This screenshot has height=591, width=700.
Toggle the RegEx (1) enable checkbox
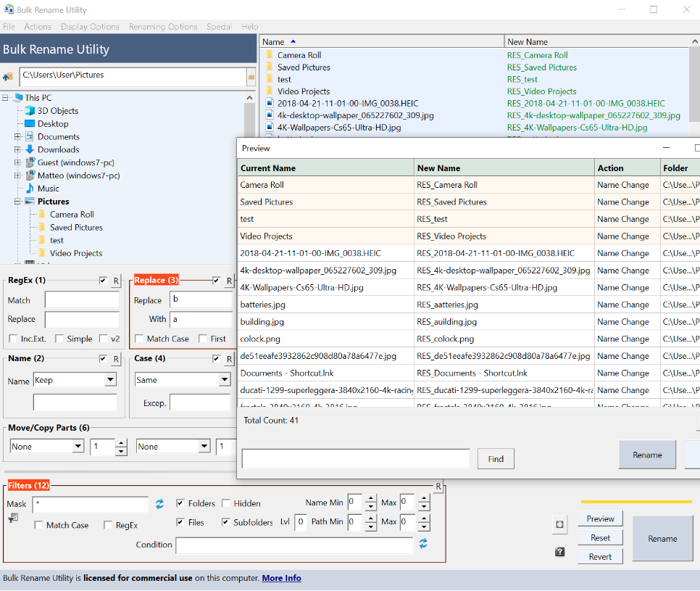[103, 281]
